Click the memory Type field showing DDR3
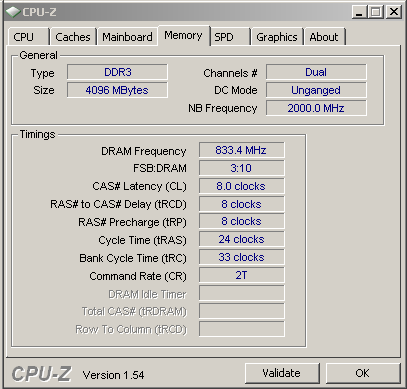This screenshot has width=407, height=389. [x=117, y=72]
